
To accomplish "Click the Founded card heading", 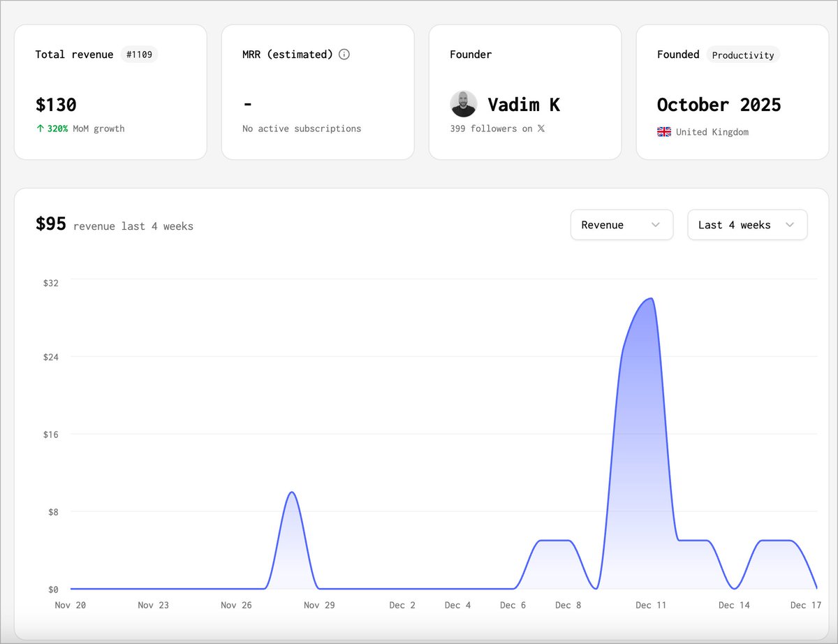I will [678, 54].
